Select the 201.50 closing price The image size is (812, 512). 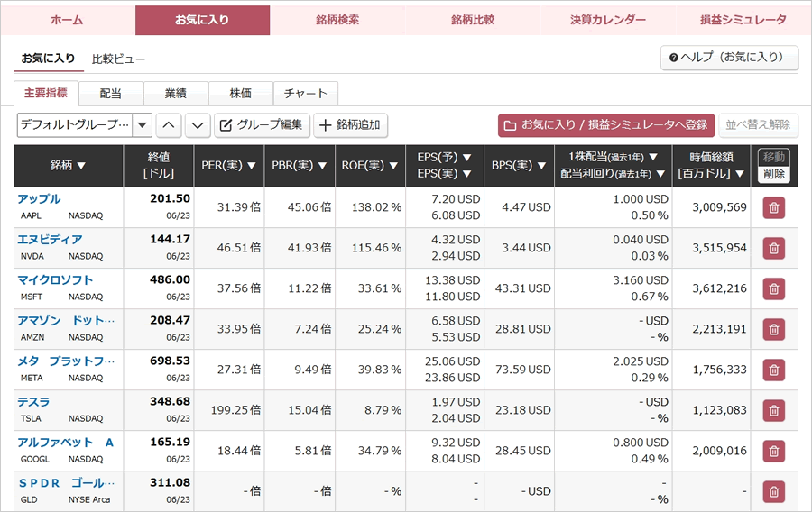point(170,198)
